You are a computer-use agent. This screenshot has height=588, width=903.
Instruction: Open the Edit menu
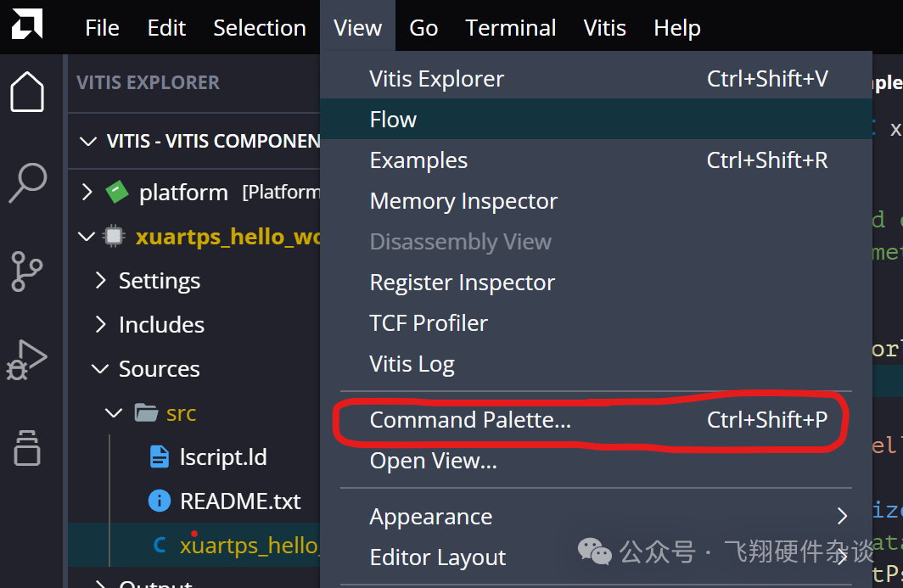coord(166,28)
